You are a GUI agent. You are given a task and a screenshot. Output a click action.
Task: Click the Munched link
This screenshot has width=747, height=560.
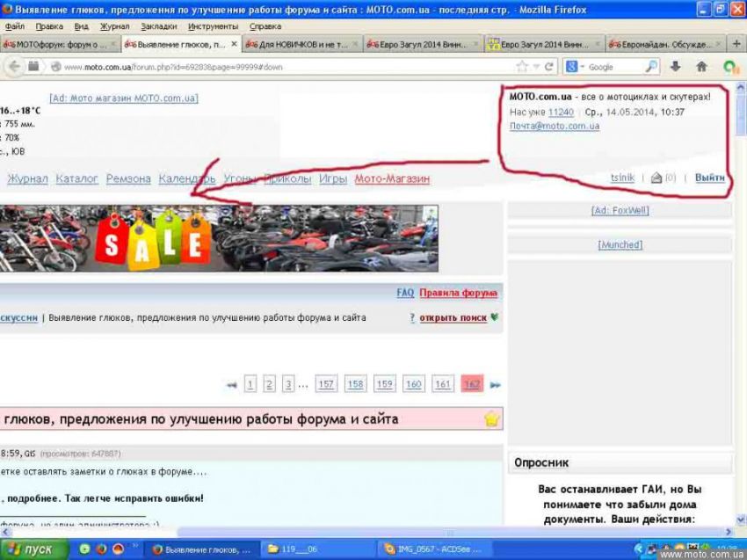click(620, 244)
